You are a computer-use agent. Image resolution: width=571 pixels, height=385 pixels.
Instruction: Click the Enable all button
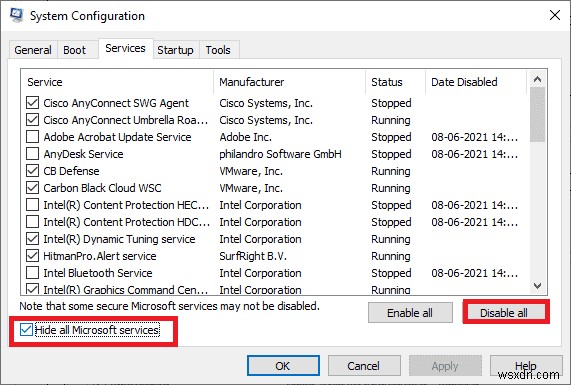click(410, 313)
